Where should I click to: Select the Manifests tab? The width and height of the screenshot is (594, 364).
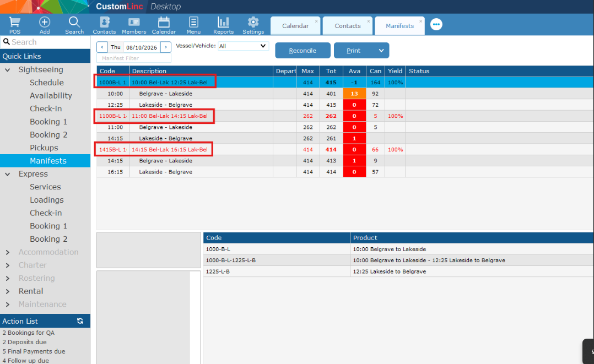point(399,26)
